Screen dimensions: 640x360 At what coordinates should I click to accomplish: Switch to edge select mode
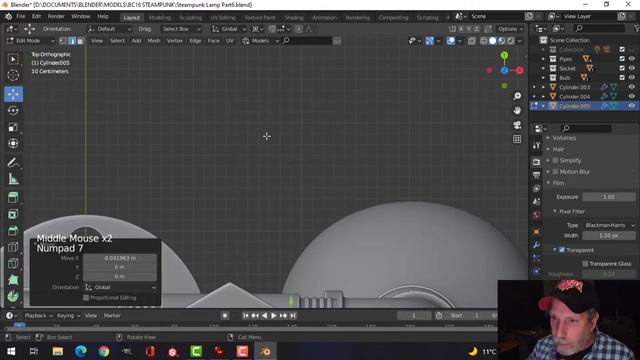[x=72, y=41]
